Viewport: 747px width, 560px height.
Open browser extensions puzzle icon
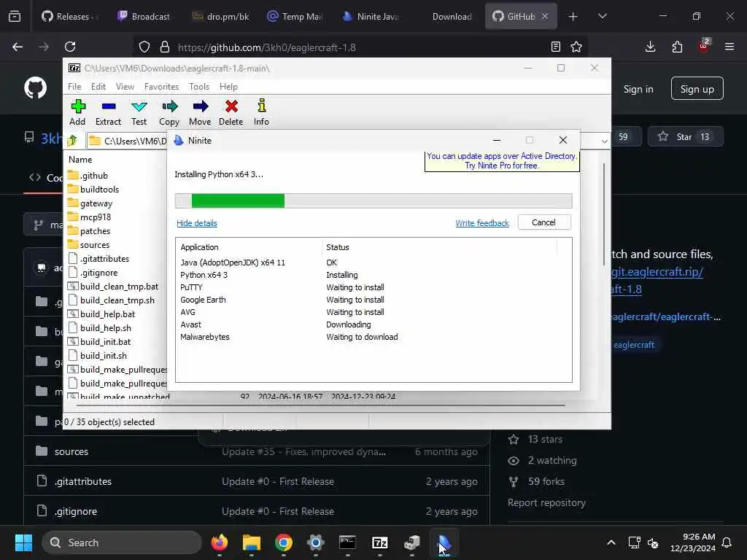pos(677,47)
